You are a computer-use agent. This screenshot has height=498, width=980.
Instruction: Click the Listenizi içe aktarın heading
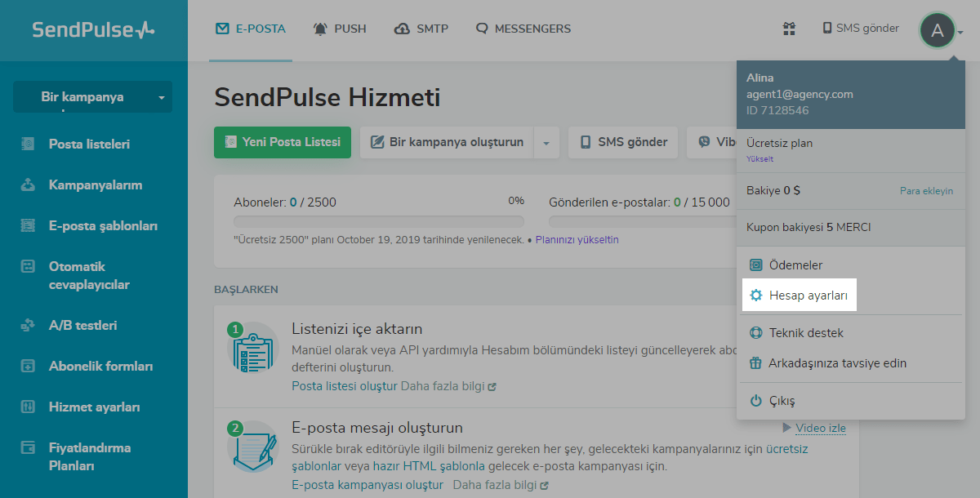tap(357, 329)
